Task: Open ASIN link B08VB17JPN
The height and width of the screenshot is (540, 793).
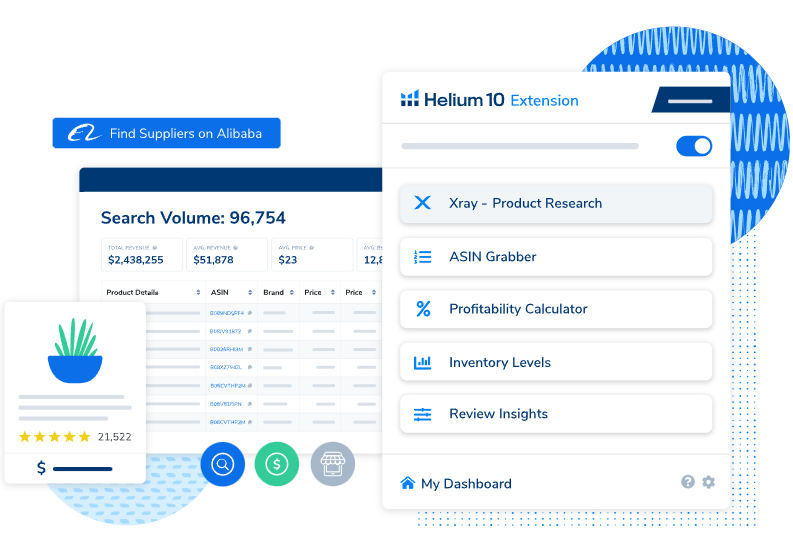Action: tap(226, 404)
